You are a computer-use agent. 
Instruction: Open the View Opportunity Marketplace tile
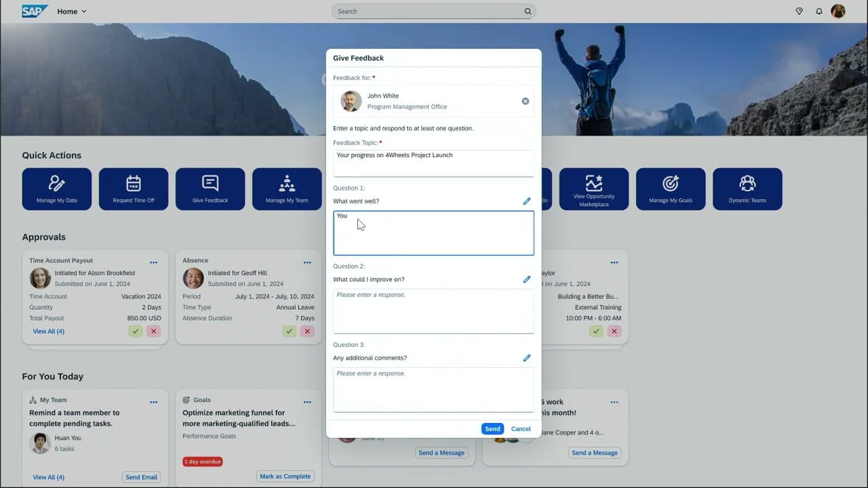594,189
